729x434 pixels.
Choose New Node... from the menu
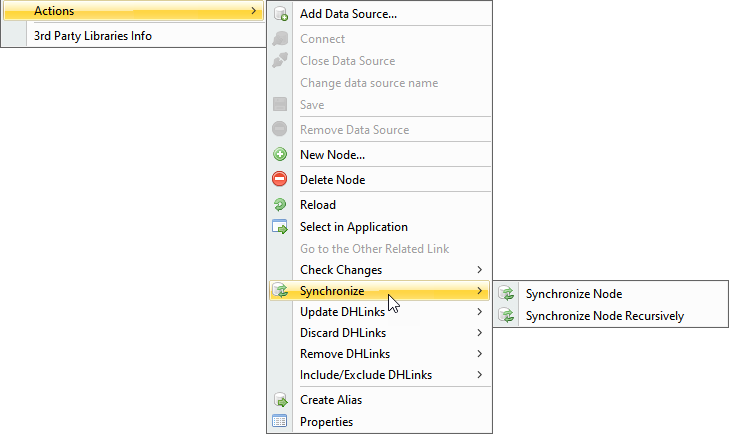332,155
